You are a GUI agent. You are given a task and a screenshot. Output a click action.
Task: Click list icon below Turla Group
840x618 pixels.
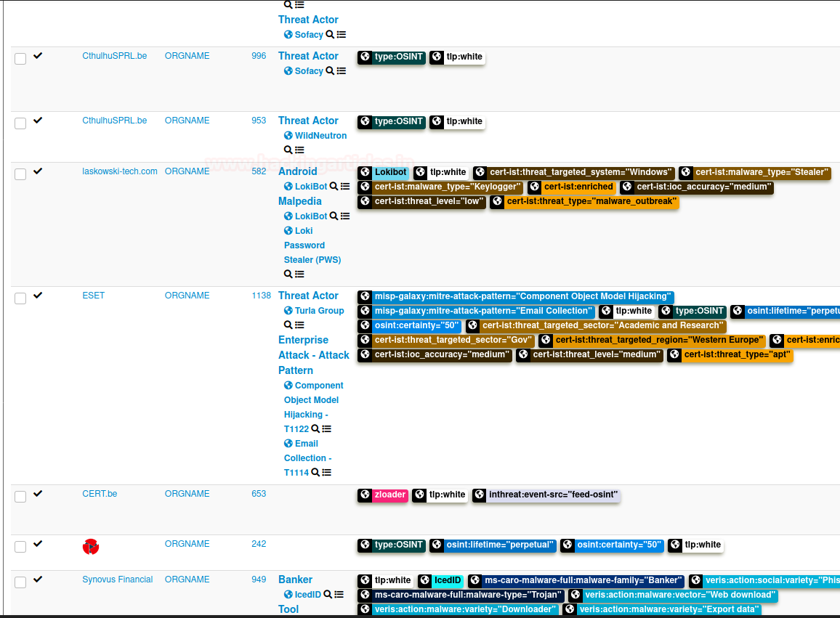(299, 325)
